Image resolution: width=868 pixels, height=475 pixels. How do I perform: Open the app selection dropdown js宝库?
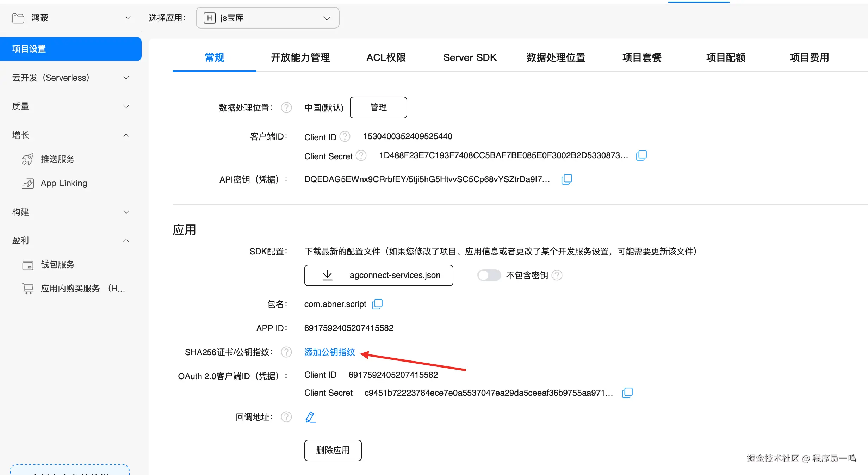pos(268,18)
